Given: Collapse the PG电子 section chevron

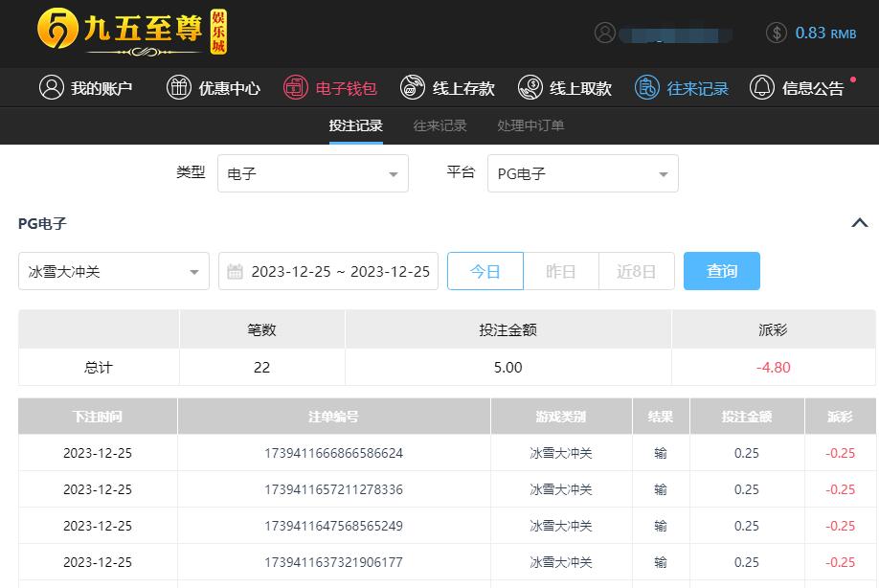Looking at the screenshot, I should pyautogui.click(x=859, y=223).
